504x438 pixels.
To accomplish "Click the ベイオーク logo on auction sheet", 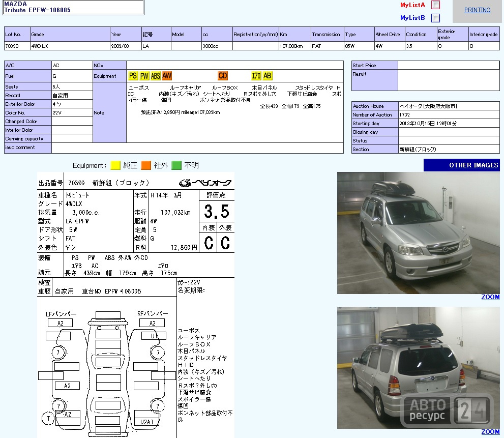I will (x=205, y=183).
